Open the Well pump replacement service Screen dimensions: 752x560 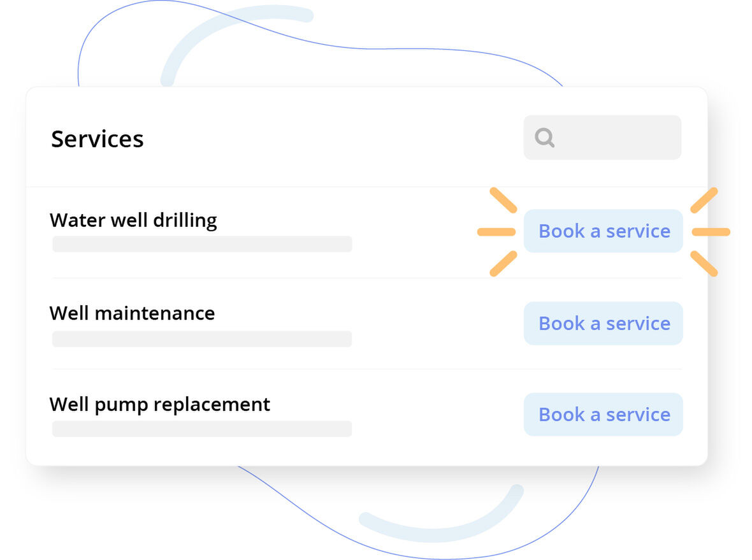coord(160,405)
